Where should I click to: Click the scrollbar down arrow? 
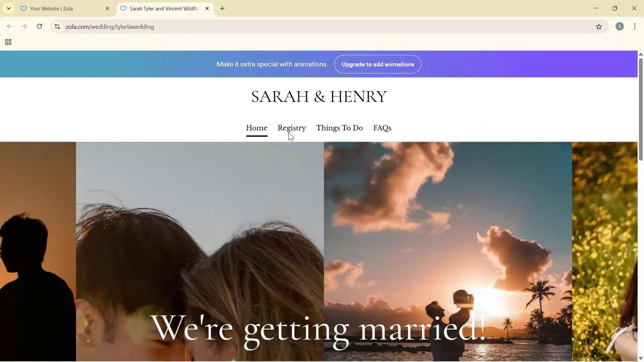pyautogui.click(x=640, y=358)
